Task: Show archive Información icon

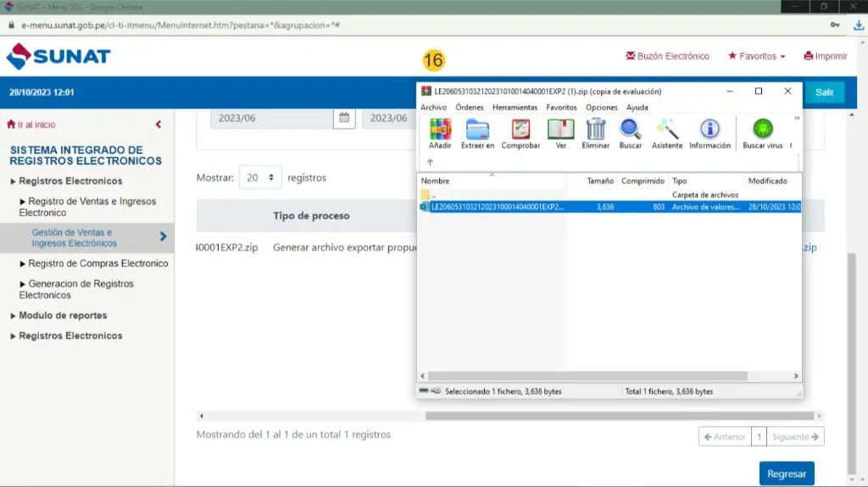Action: pyautogui.click(x=709, y=130)
